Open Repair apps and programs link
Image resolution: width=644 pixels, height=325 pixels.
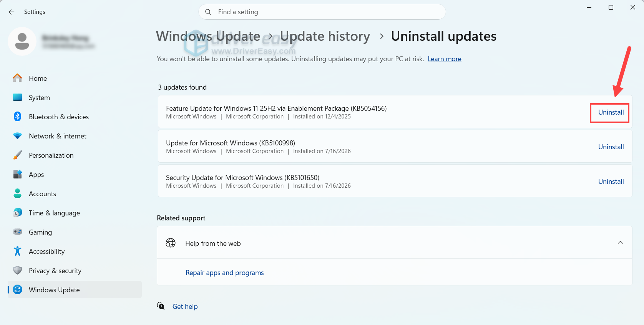coord(225,273)
